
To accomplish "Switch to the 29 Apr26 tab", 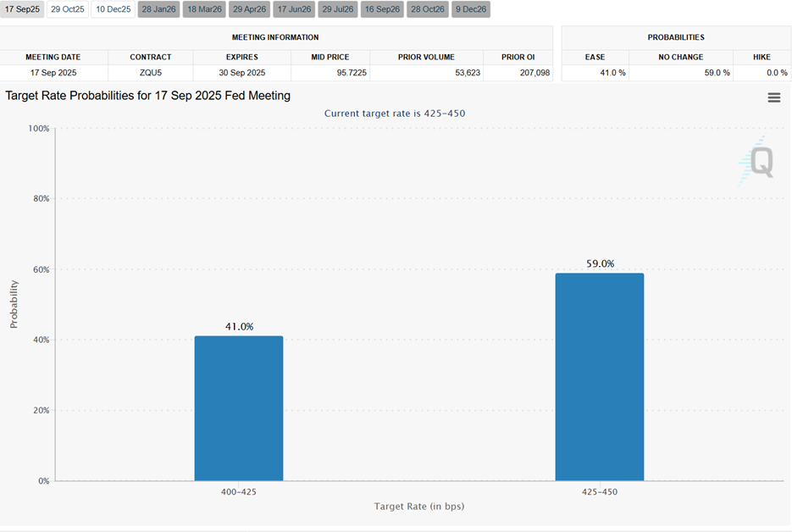I will pyautogui.click(x=249, y=9).
